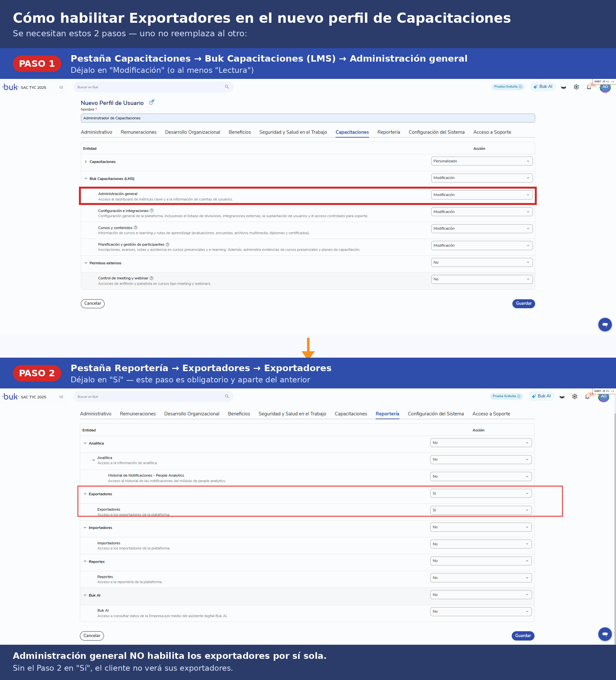Toggle the closed-eye privacy icon in Paso 2 screenshot

[562, 397]
